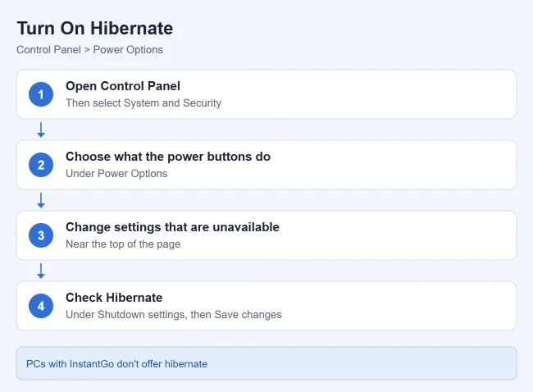Click the 'Check Hibernate' step title

[x=114, y=298]
